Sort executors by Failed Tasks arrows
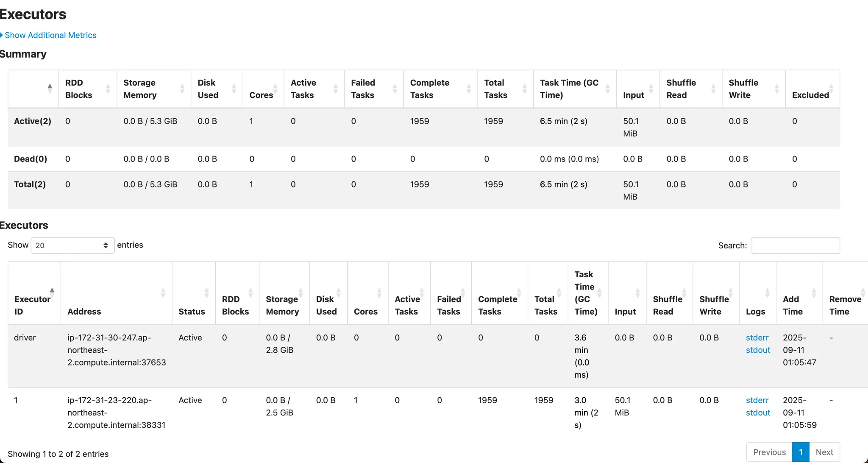Screen dimensions: 868x463 (x=463, y=293)
